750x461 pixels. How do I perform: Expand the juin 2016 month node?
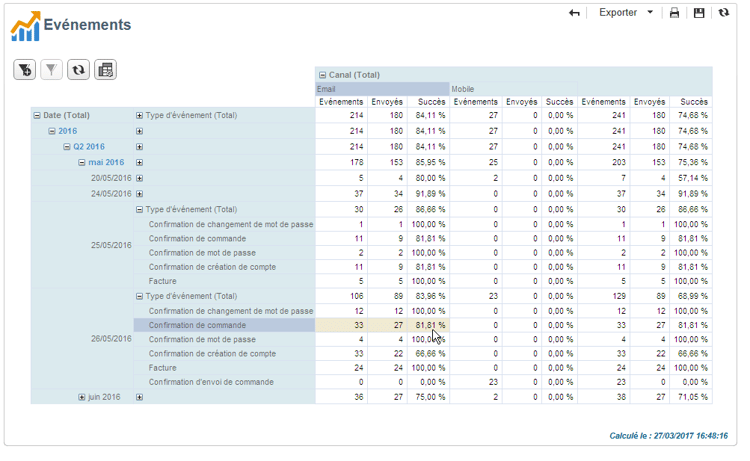[82, 397]
